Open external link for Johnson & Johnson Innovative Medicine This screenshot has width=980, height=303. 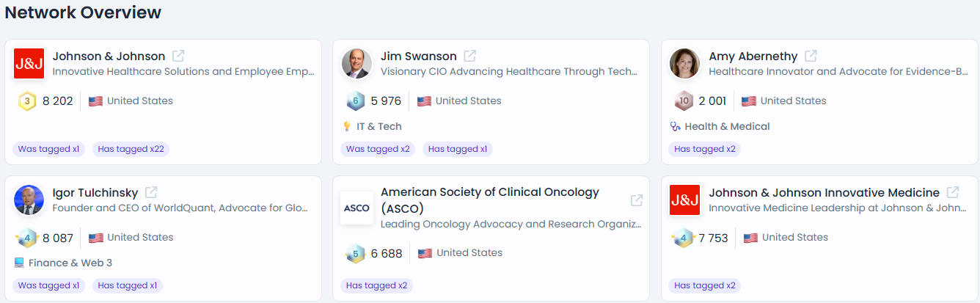click(x=952, y=192)
